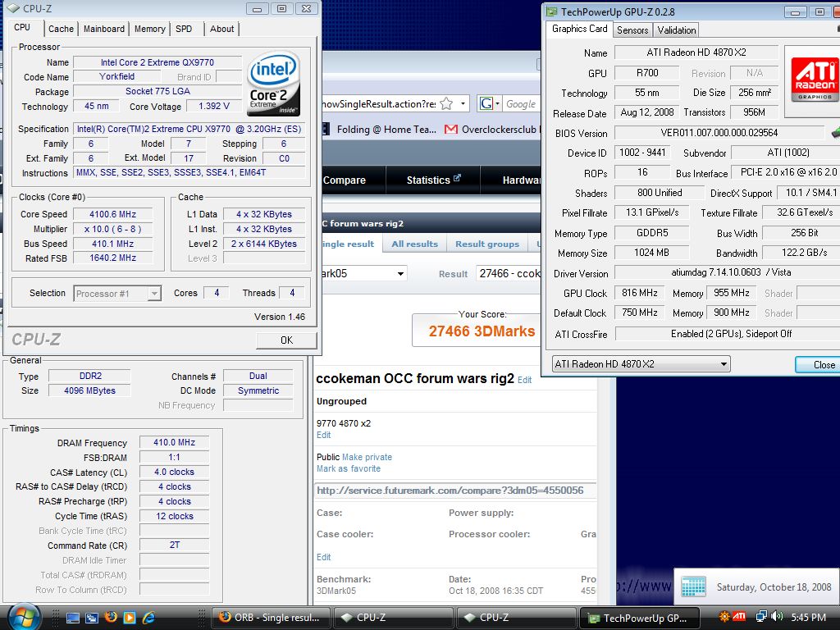Click the GPU Clock 816 MHz value

(x=640, y=293)
